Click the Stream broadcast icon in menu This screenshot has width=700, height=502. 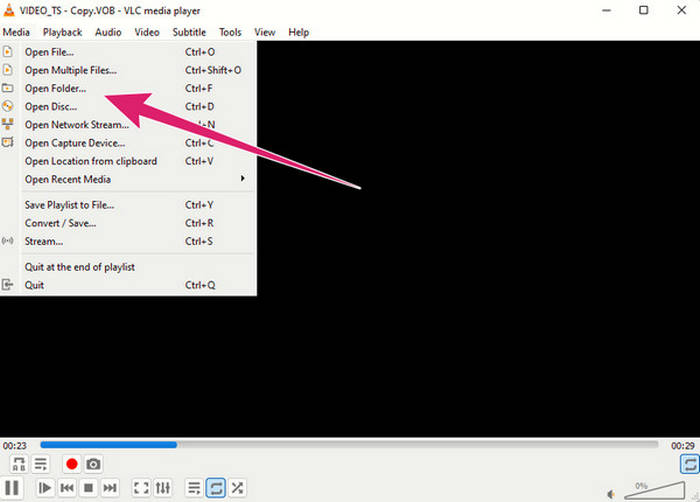point(8,241)
